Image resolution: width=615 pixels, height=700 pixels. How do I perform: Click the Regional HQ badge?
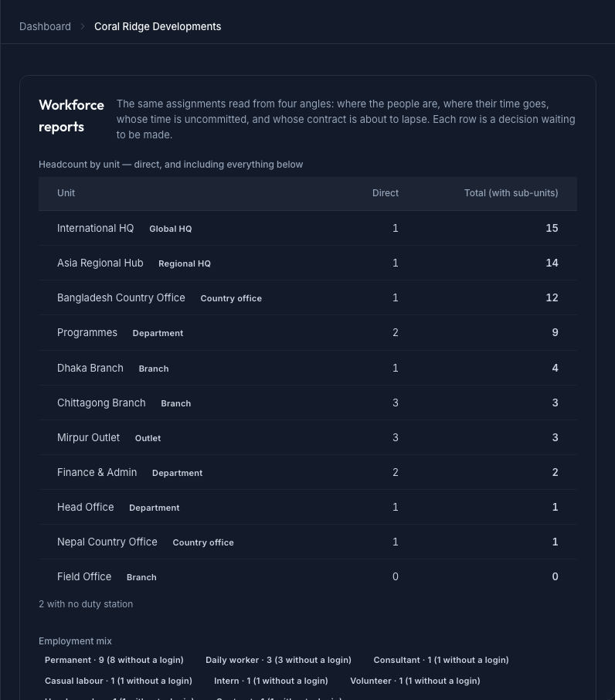coord(185,263)
